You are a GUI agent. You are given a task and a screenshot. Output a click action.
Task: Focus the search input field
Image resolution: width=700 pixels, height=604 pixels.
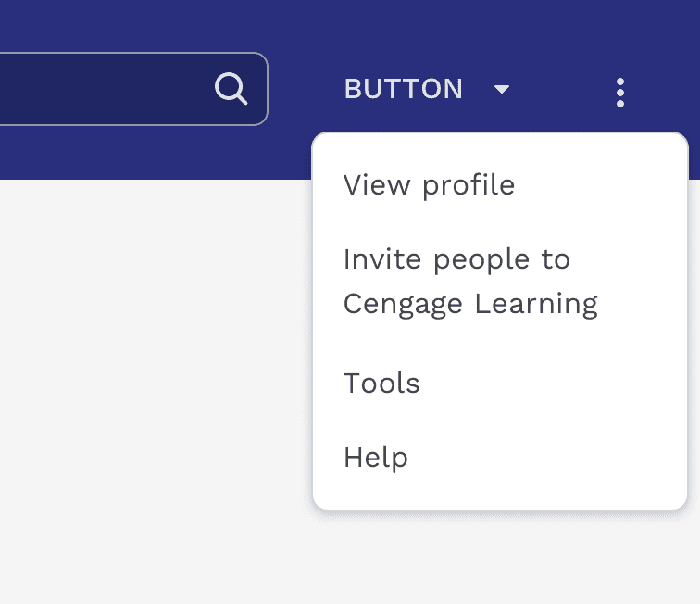tap(102, 89)
